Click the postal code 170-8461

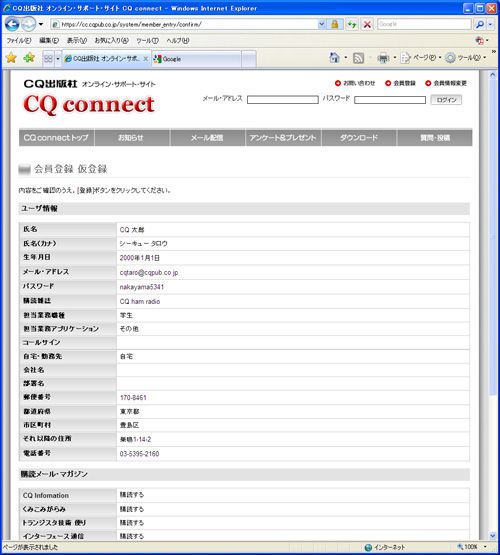133,398
